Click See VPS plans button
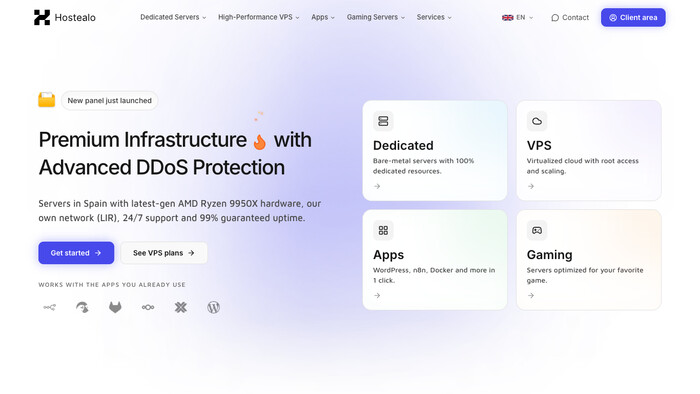700x394 pixels. (164, 253)
